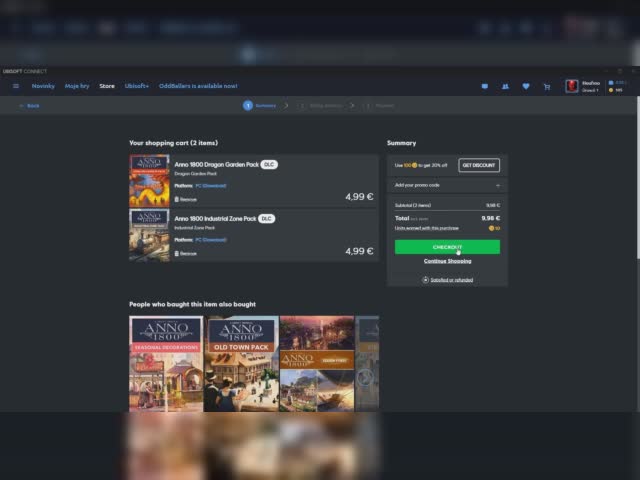The height and width of the screenshot is (480, 640).
Task: Click the Satisfied or refunded badge icon
Action: tap(425, 280)
